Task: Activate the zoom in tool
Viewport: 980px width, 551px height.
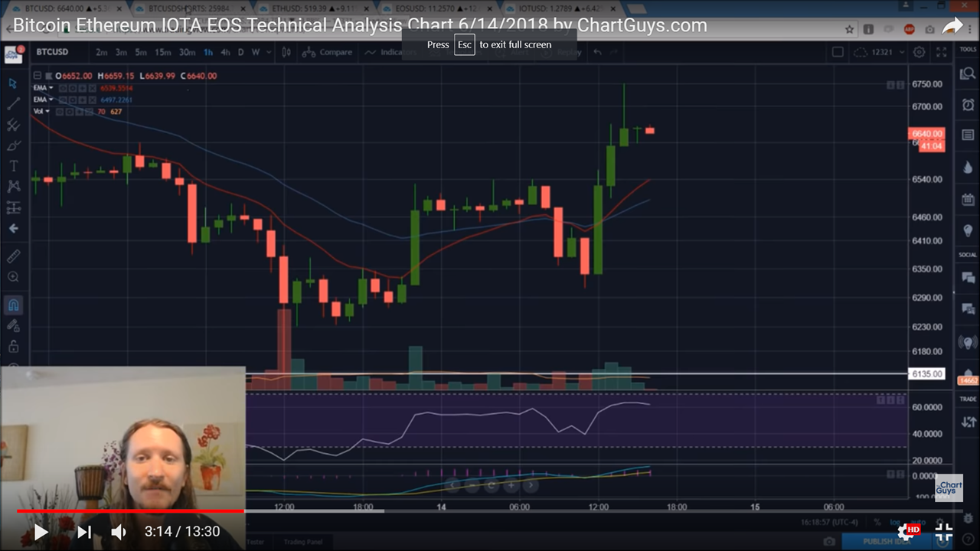Action: click(13, 277)
